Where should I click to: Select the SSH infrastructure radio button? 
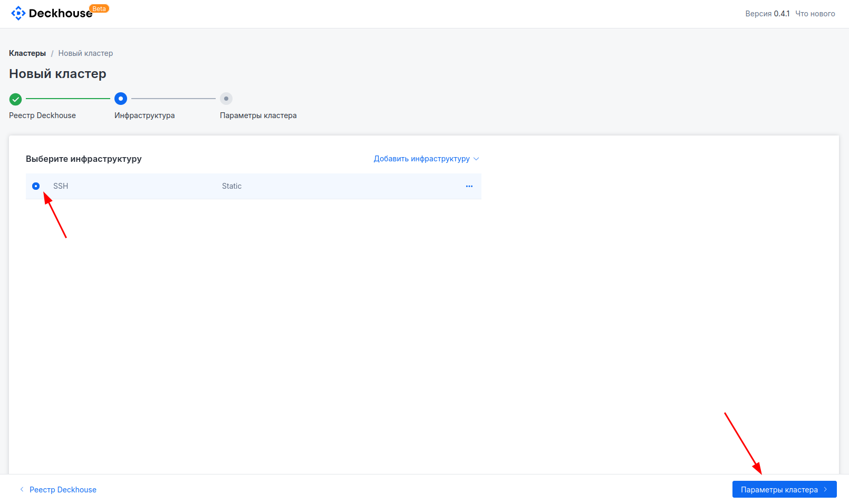click(36, 186)
